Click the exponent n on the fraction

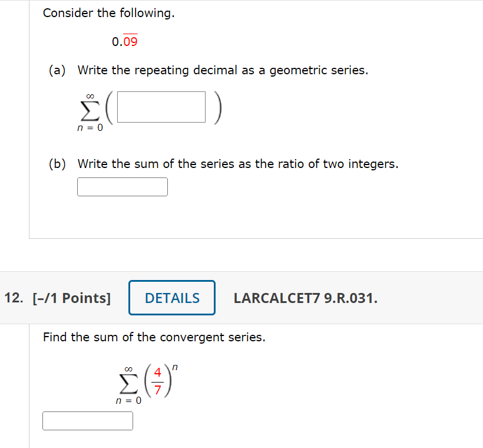(175, 367)
